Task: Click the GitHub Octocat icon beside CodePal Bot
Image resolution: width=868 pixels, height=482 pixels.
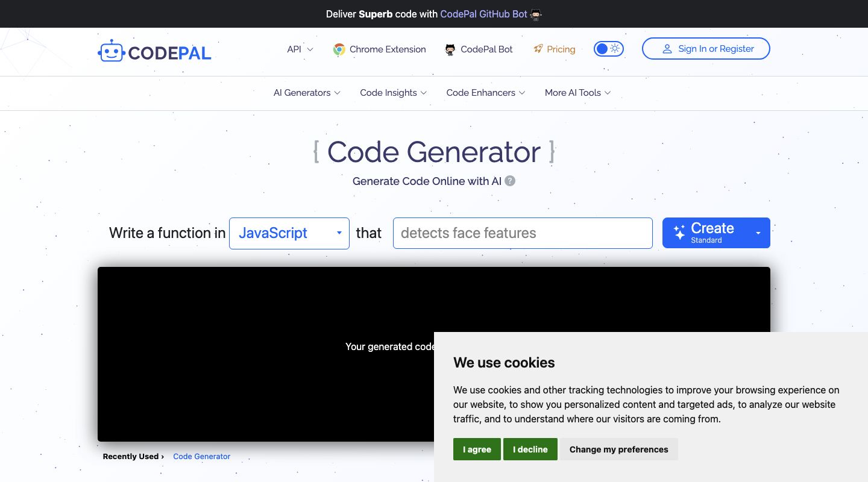Action: click(450, 49)
